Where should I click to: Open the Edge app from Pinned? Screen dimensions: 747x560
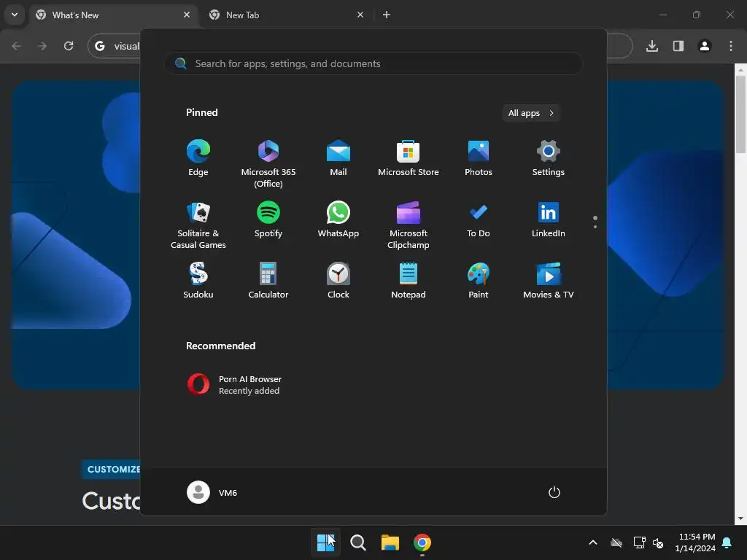pos(198,158)
